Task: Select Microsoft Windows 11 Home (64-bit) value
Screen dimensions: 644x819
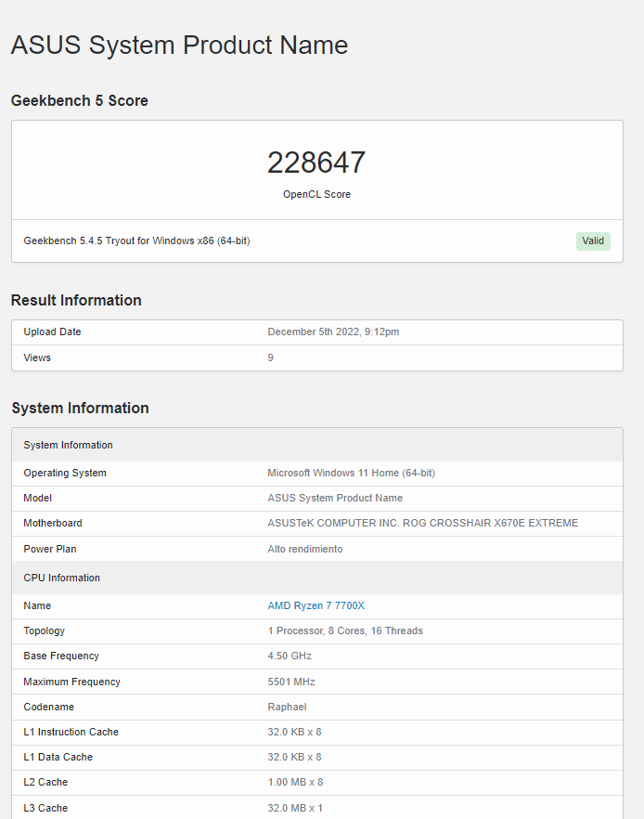Action: coord(351,473)
